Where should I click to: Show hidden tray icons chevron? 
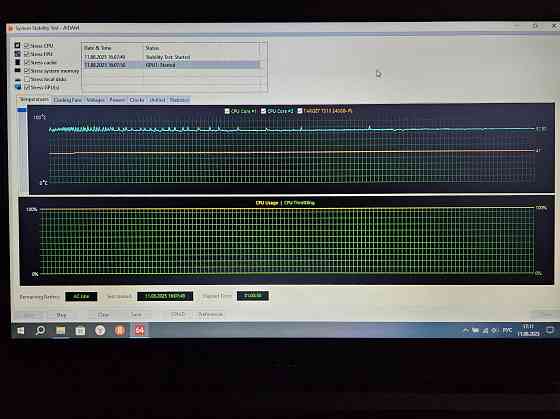pyautogui.click(x=466, y=331)
